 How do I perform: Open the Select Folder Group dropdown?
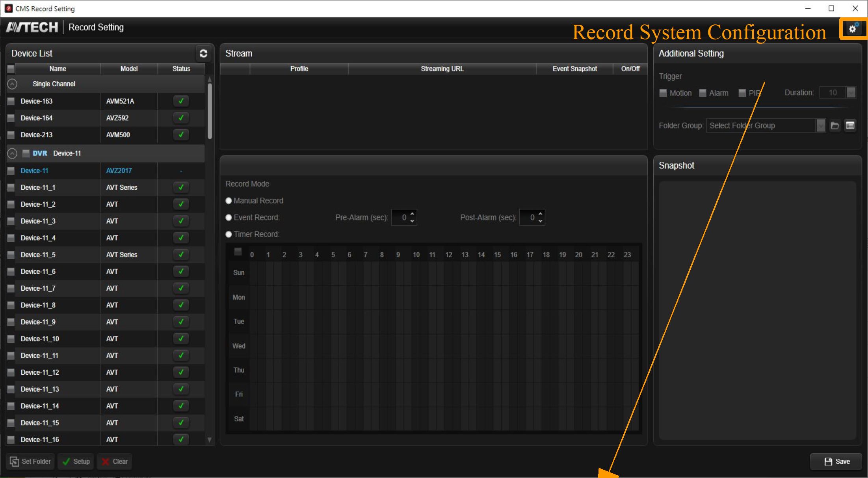point(821,125)
